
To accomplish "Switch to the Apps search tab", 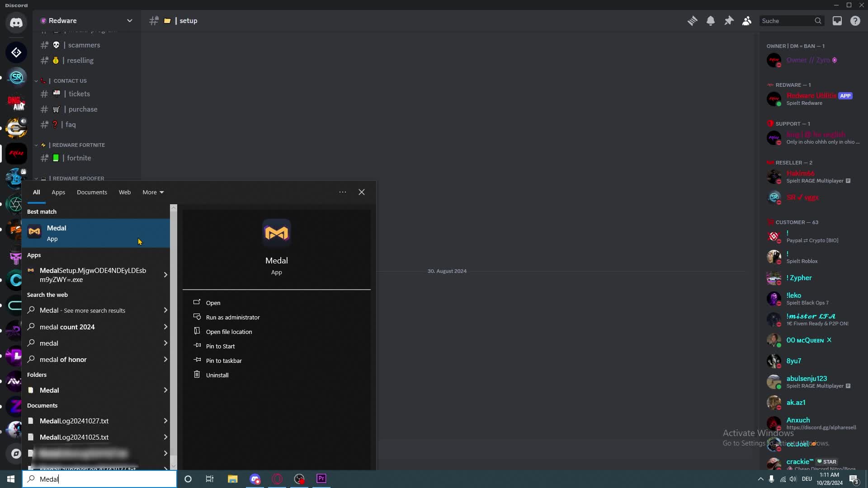I will (58, 192).
